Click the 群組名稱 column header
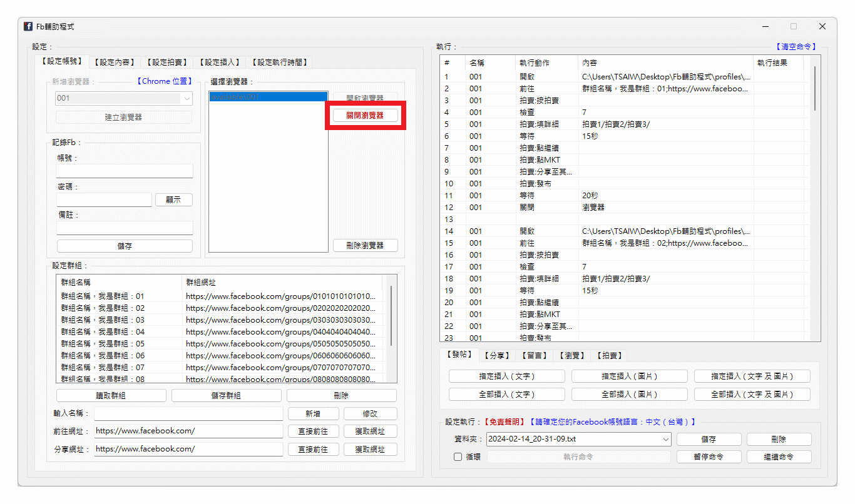Screen dimensions: 855x504 pyautogui.click(x=119, y=283)
